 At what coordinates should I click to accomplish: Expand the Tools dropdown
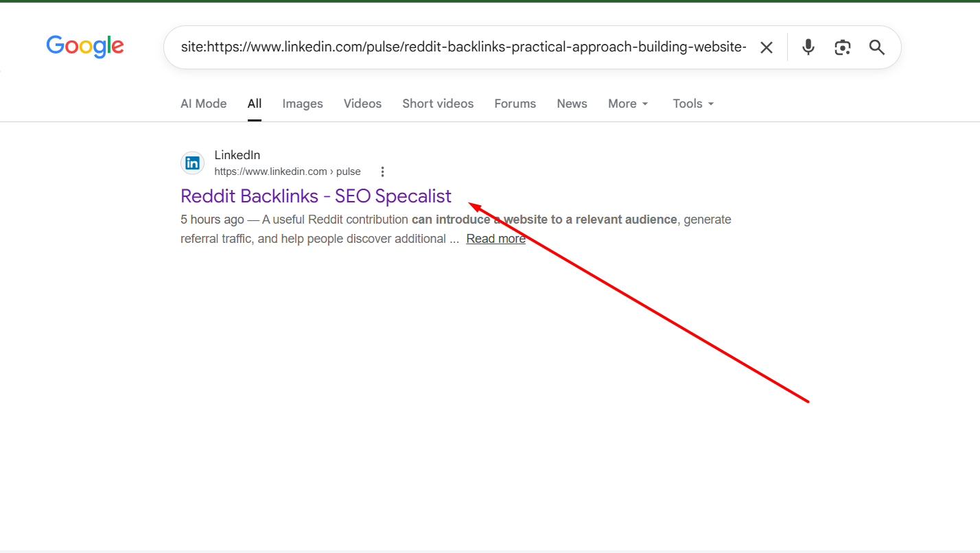[x=694, y=104]
